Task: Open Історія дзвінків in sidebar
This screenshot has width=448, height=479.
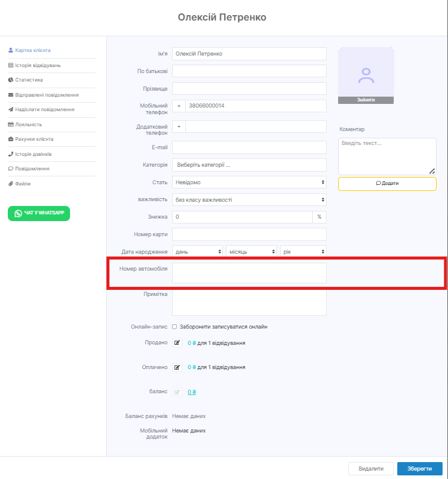Action: point(33,154)
